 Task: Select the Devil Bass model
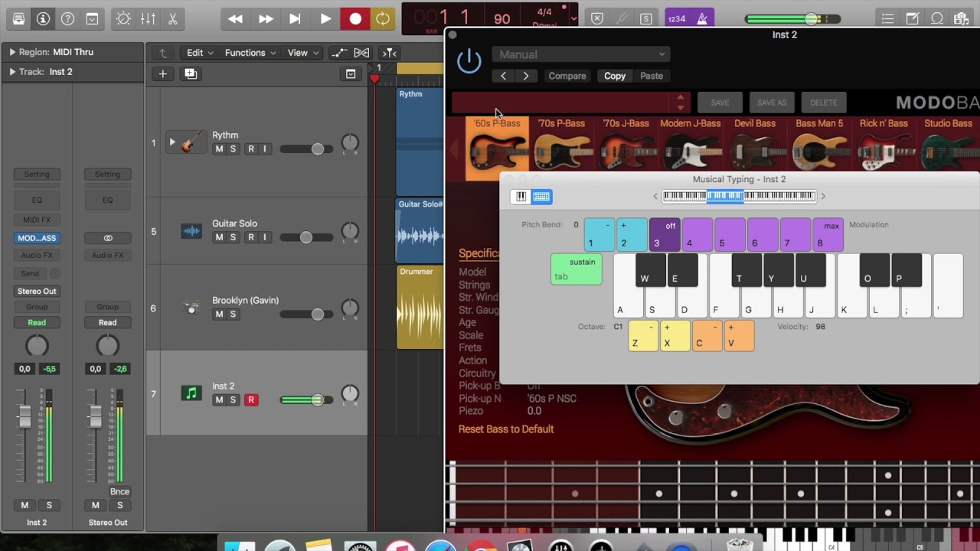tap(755, 148)
